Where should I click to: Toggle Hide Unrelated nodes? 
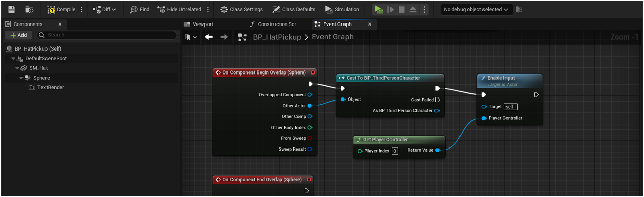180,9
